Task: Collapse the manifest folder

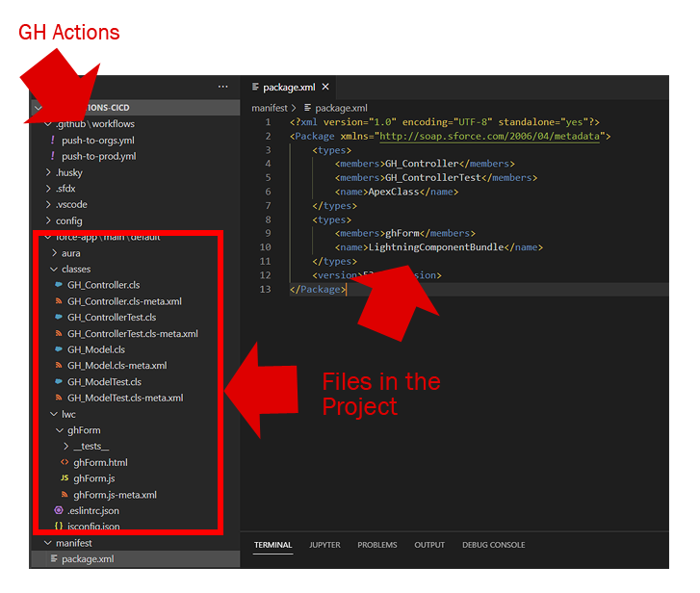Action: click(x=48, y=543)
